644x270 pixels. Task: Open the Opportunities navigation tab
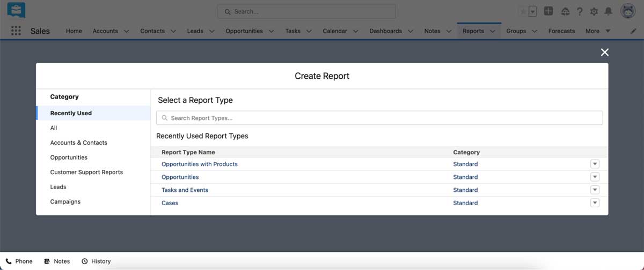point(244,31)
